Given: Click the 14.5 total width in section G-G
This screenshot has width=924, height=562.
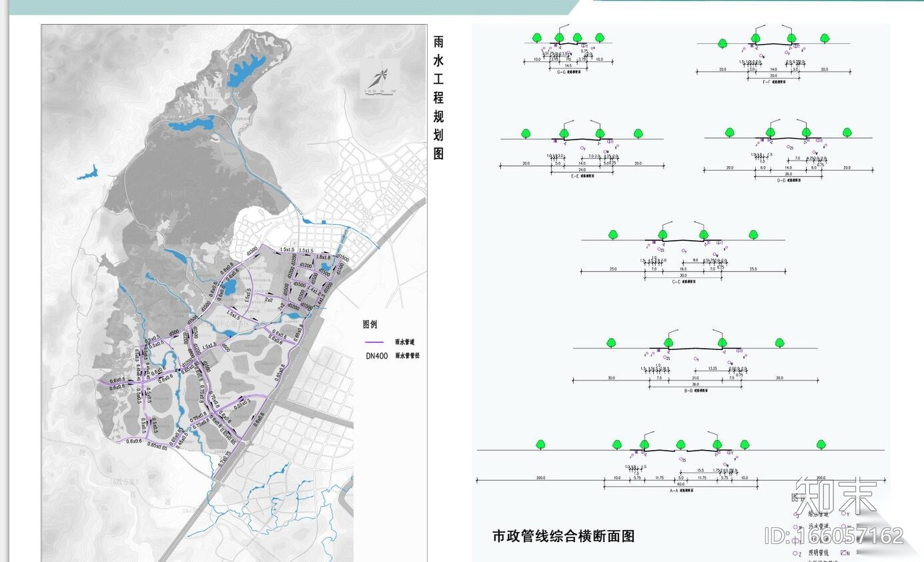Looking at the screenshot, I should coord(568,66).
